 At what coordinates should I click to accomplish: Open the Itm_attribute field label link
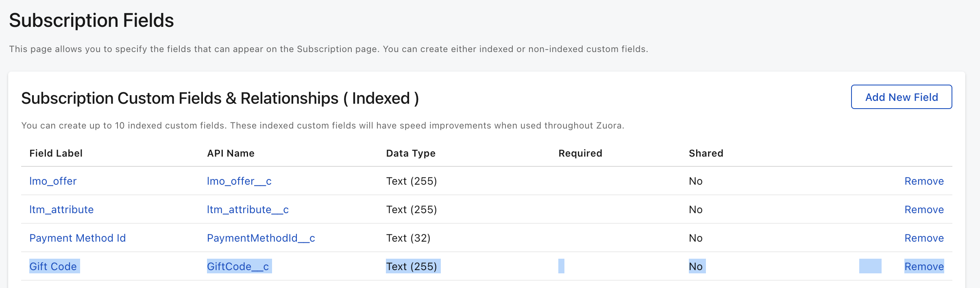61,210
